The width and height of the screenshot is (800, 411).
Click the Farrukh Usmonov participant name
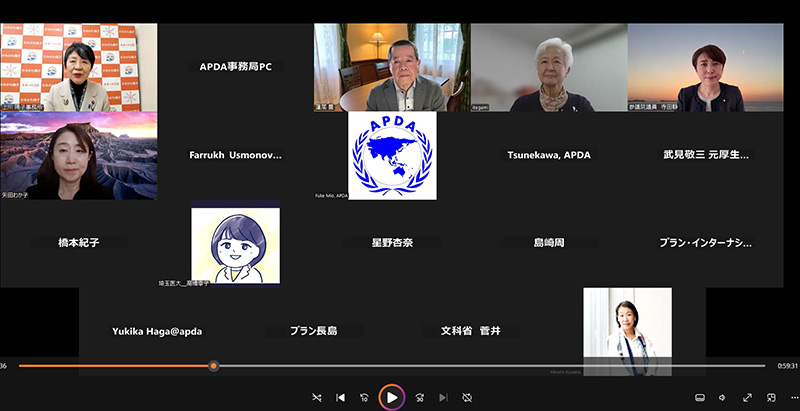[235, 155]
